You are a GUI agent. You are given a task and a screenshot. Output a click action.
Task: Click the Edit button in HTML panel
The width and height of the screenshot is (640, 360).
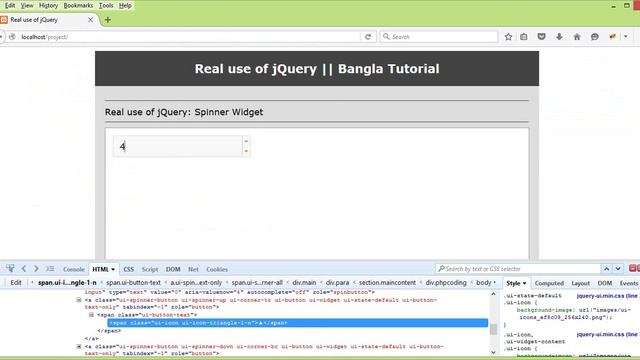click(16, 283)
